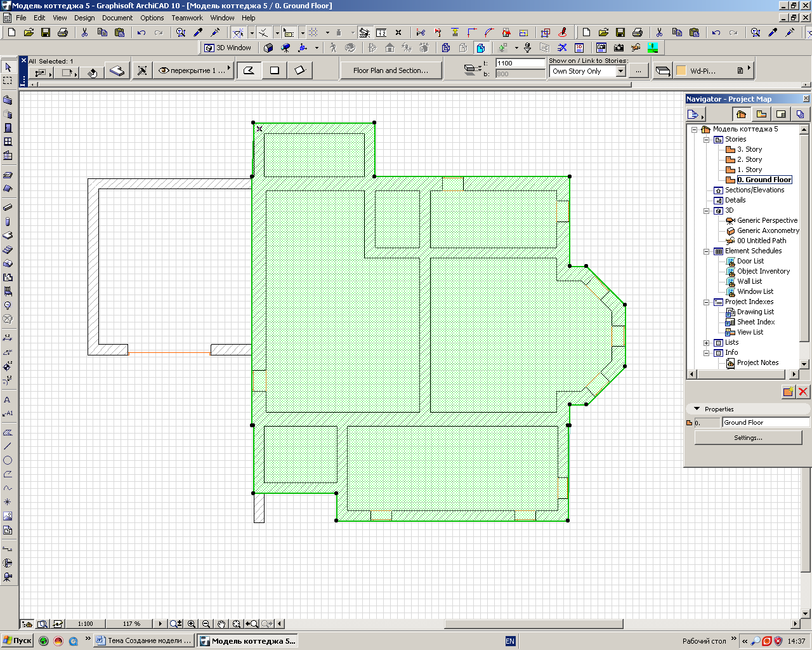812x650 pixels.
Task: Select the Arrow selection tool
Action: pos(8,67)
